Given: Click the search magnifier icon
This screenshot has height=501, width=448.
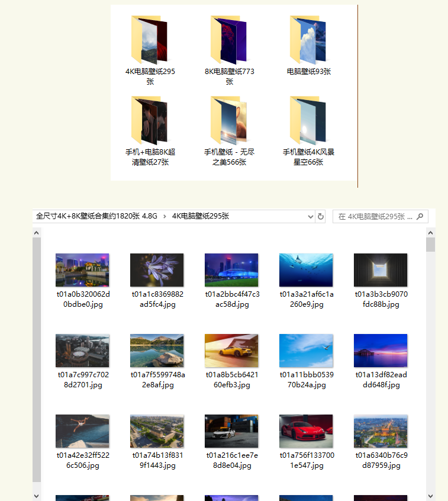Looking at the screenshot, I should (x=420, y=217).
